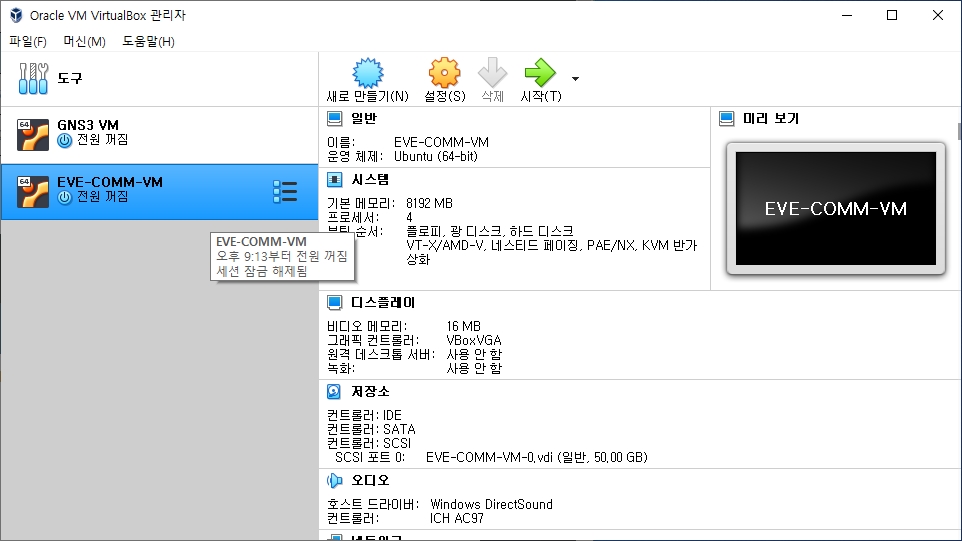Click the 컨트롤러: SATA line

pos(371,429)
